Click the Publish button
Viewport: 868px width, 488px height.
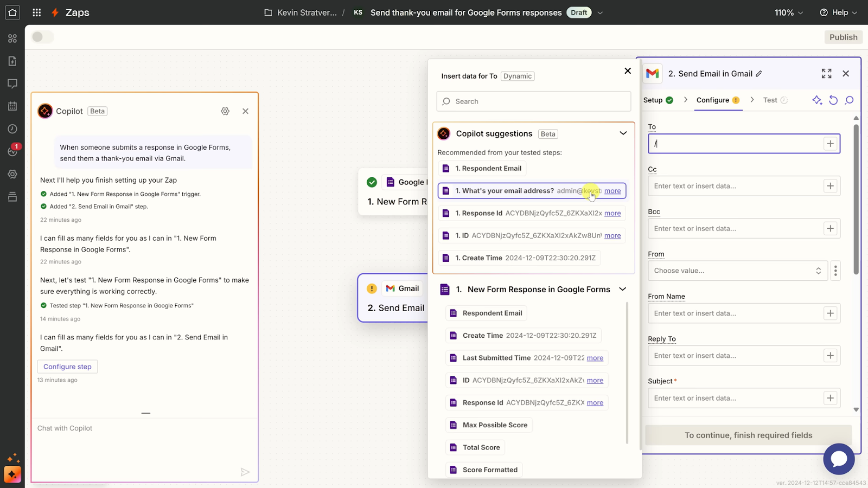843,37
